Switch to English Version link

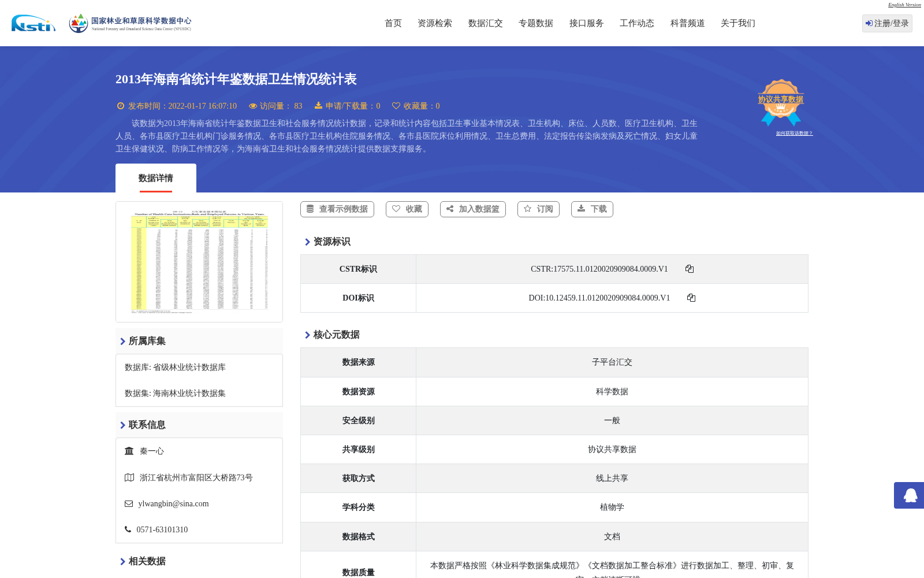pyautogui.click(x=904, y=5)
